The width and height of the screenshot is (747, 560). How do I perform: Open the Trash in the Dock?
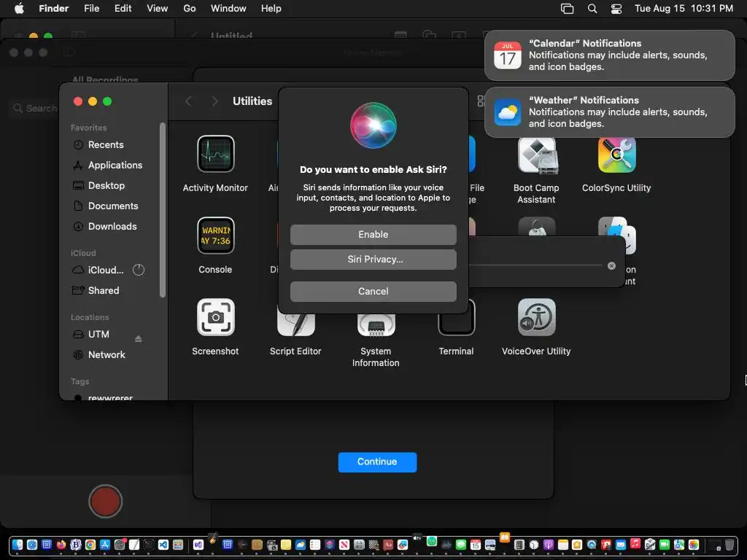tap(729, 544)
